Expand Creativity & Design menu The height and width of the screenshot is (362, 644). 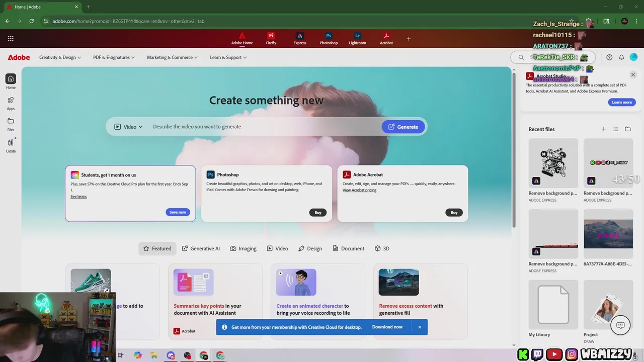click(x=60, y=57)
